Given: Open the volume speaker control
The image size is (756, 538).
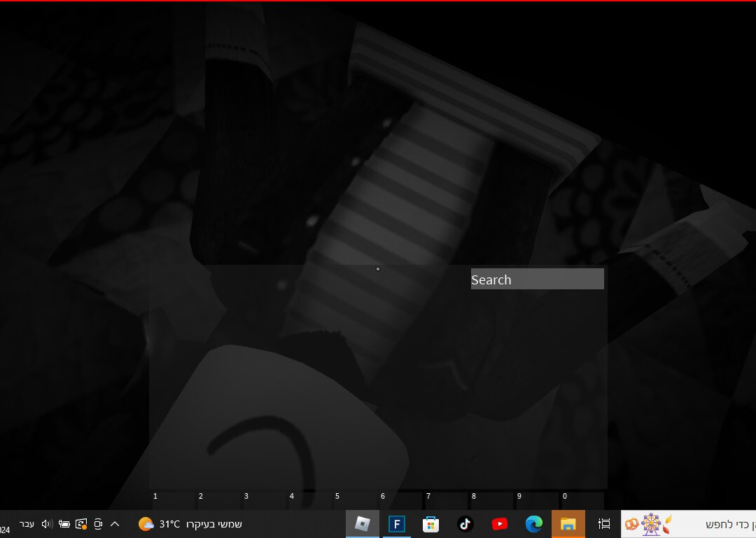Looking at the screenshot, I should coord(47,524).
